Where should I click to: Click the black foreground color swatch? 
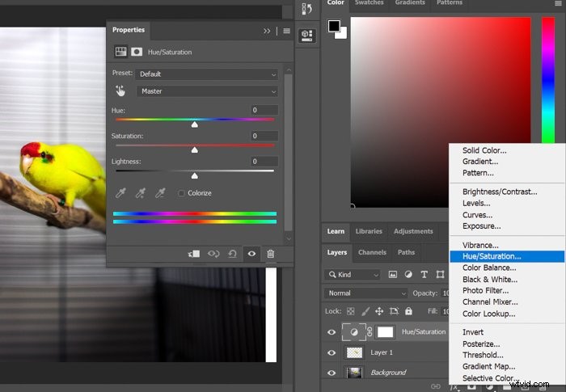pos(334,26)
